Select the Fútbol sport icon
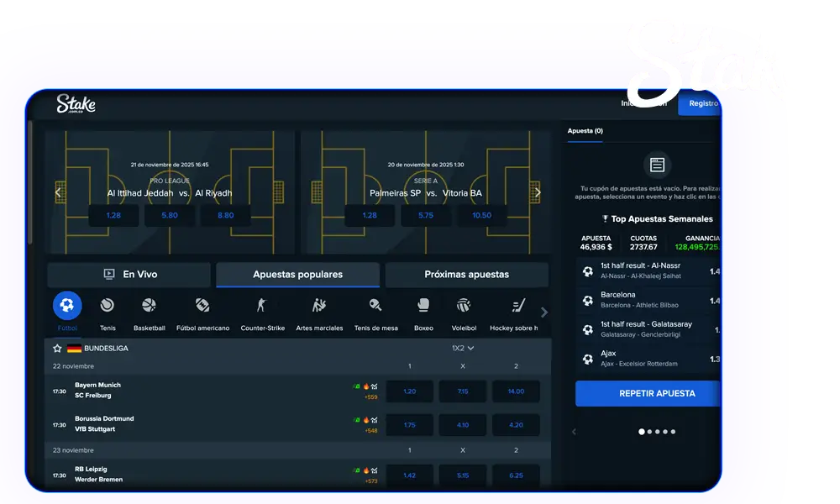The image size is (840, 504). coord(67,306)
